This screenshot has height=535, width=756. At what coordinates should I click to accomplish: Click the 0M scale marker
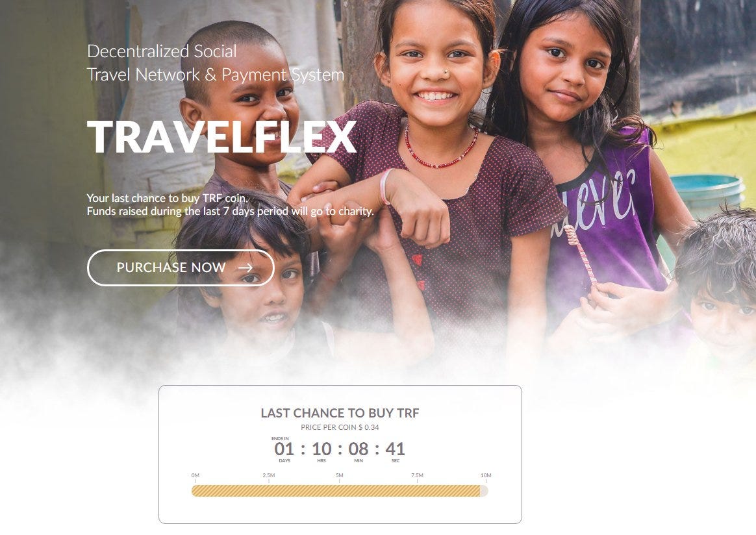point(195,475)
